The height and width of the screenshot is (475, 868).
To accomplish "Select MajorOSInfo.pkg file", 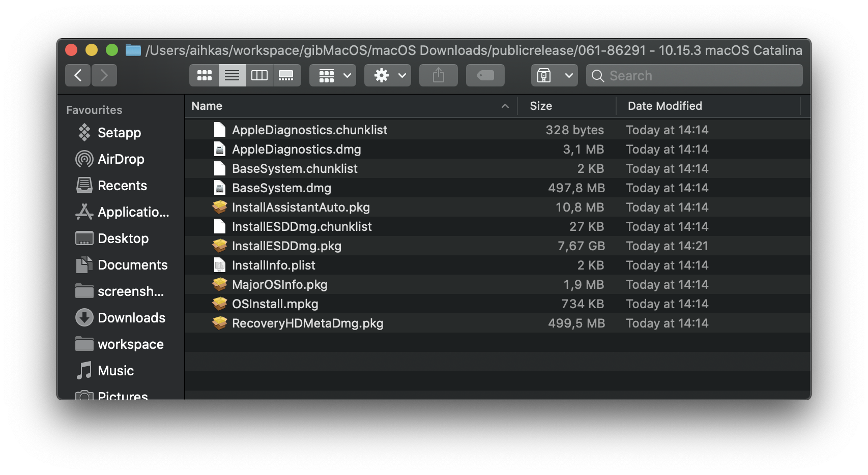I will [x=498, y=284].
